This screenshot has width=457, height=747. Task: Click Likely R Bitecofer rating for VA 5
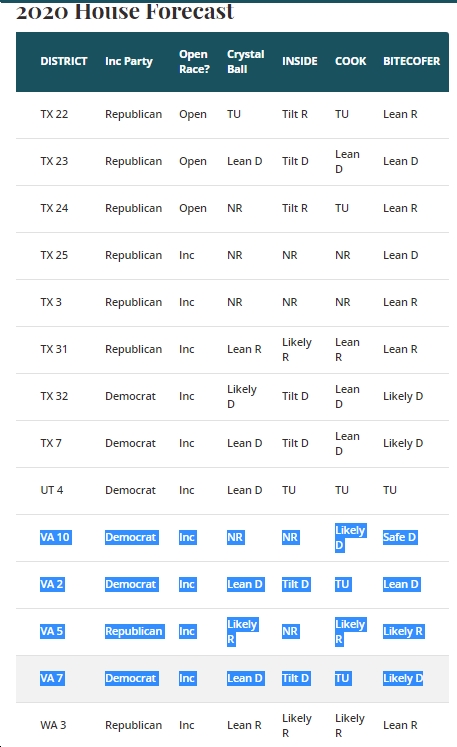pyautogui.click(x=403, y=631)
